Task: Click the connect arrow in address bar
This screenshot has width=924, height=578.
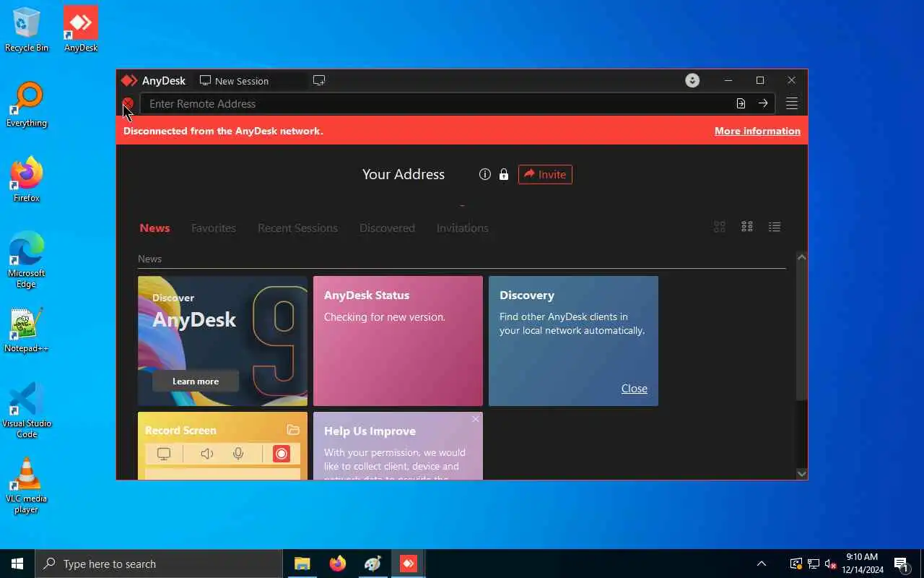Action: tap(763, 103)
